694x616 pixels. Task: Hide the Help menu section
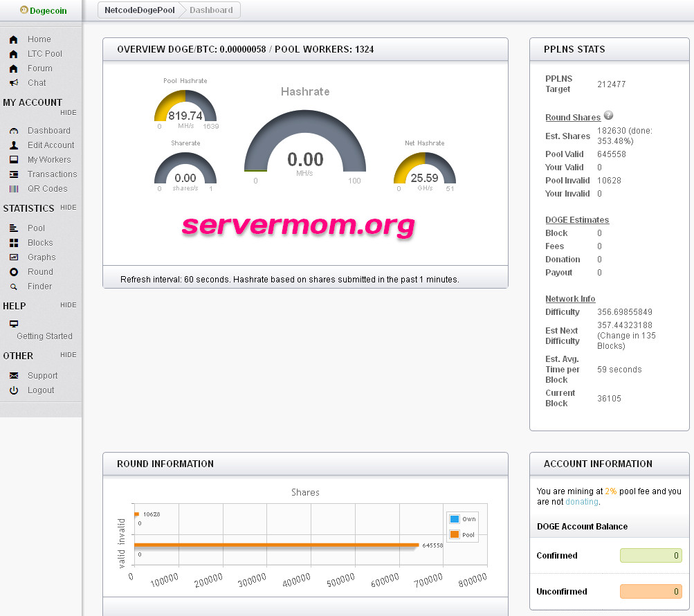click(x=69, y=305)
